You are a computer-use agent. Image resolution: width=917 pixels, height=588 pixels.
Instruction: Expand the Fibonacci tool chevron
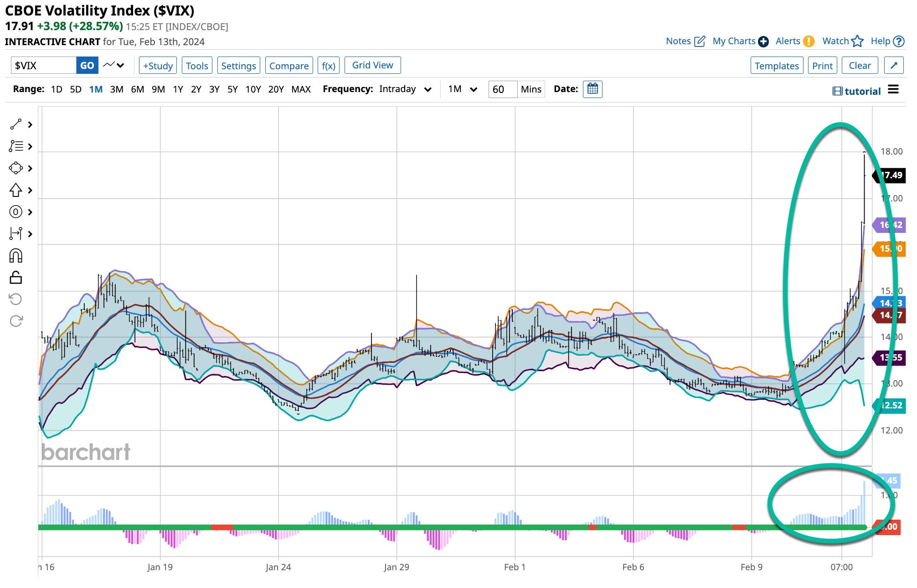30,146
